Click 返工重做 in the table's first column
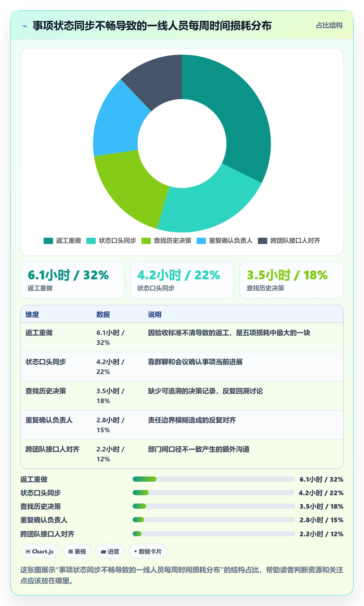 coord(39,333)
